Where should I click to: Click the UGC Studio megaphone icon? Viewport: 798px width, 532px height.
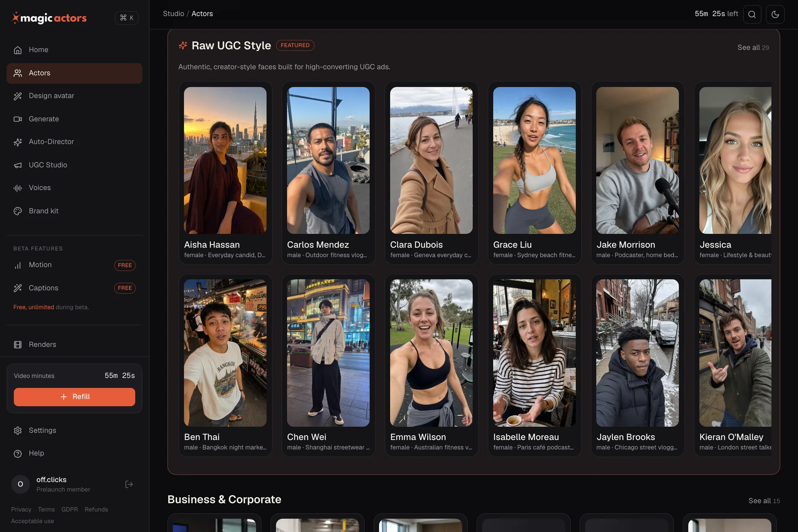click(18, 165)
